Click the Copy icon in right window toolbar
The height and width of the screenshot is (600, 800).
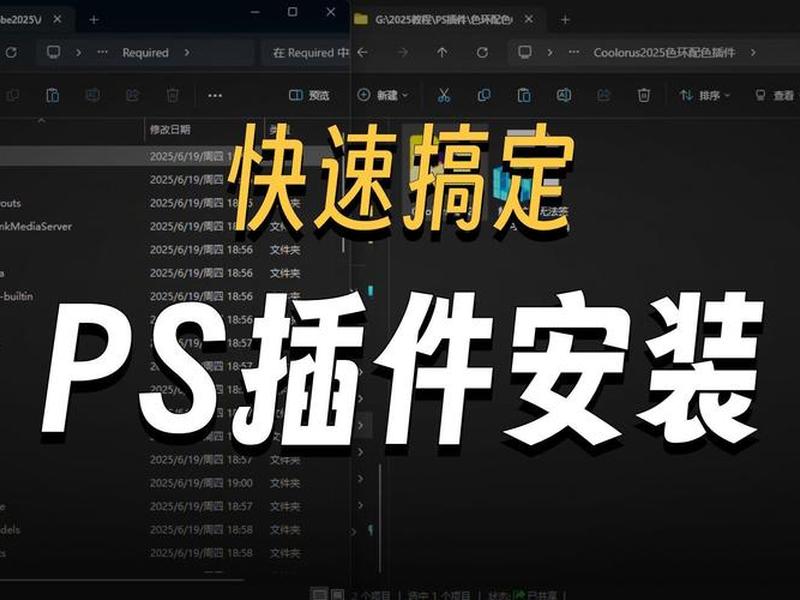484,95
